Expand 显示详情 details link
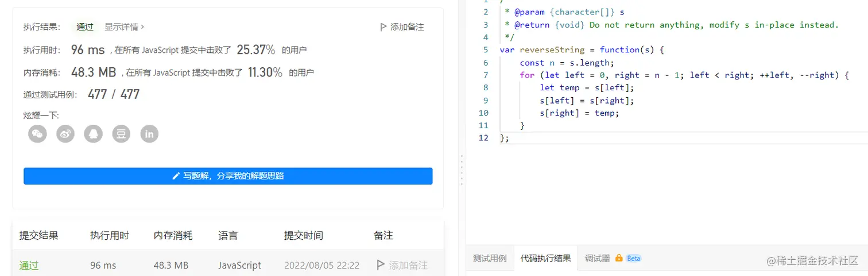This screenshot has height=276, width=868. pos(125,26)
